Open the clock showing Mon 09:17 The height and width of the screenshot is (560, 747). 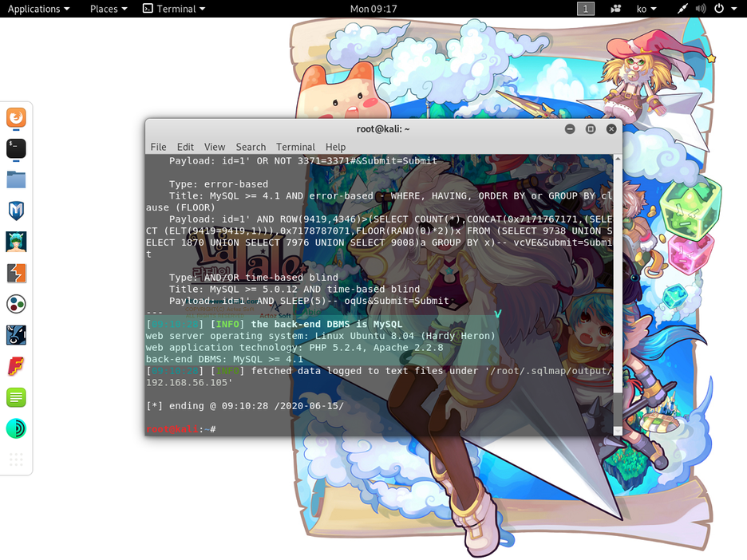[373, 9]
